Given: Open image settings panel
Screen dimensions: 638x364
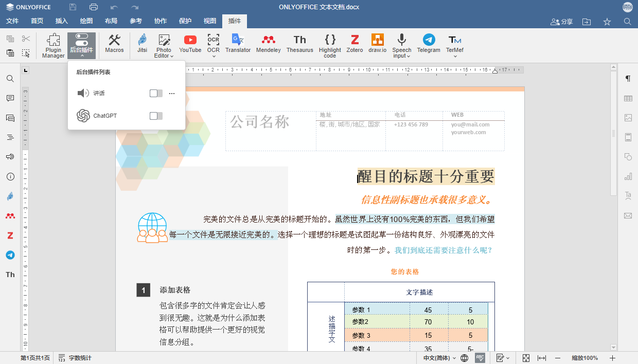Looking at the screenshot, I should pos(628,117).
